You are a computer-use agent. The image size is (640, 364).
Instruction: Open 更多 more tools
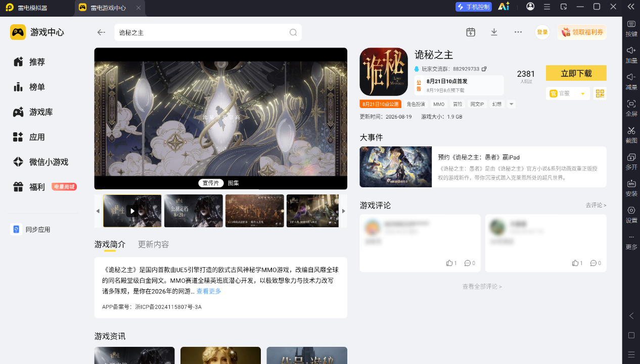click(x=631, y=242)
